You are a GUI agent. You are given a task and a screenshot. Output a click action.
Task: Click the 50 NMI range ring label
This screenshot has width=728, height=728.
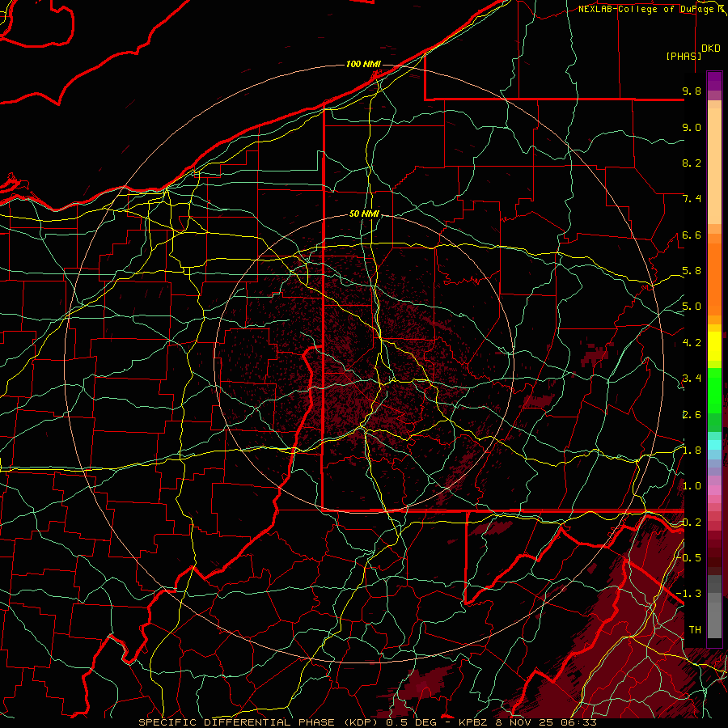coord(365,214)
